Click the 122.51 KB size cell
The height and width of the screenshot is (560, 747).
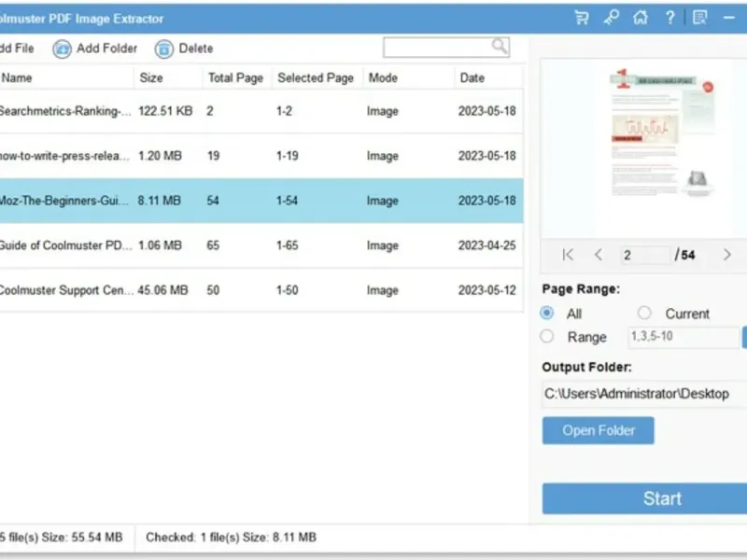point(165,111)
